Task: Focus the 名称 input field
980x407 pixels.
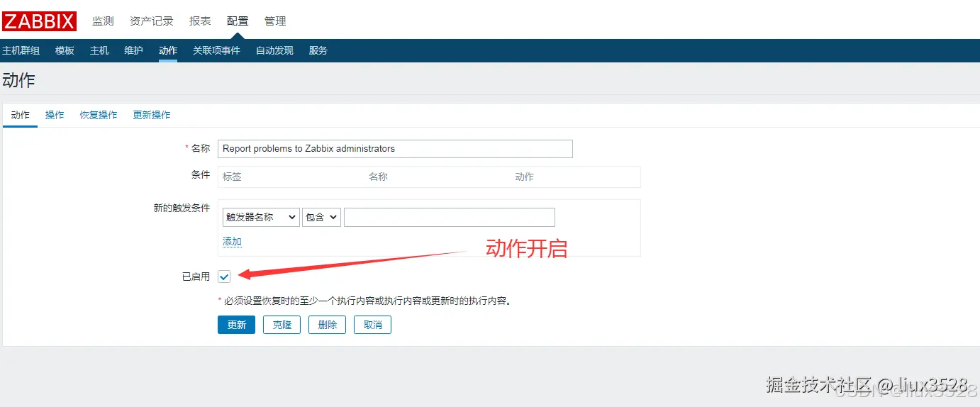Action: click(395, 149)
